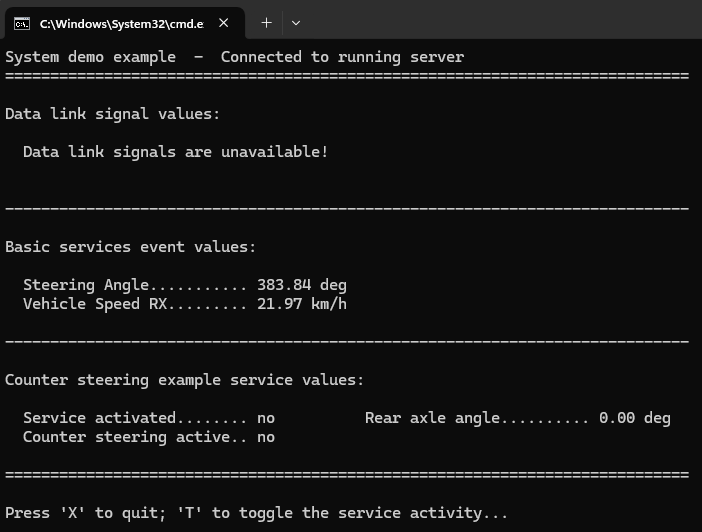This screenshot has width=702, height=532.
Task: Click the 'System demo example' header text
Action: (90, 57)
